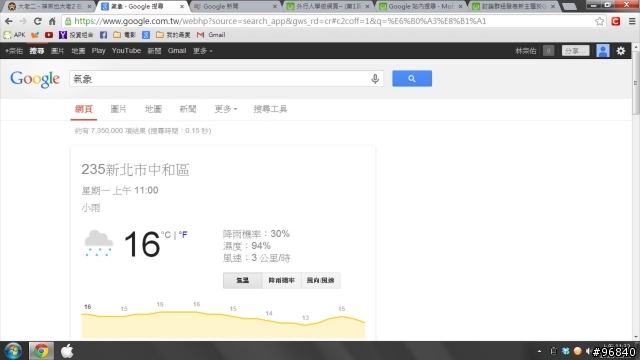Open Google settings gear icon
This screenshot has width=640, height=360.
(x=621, y=51)
